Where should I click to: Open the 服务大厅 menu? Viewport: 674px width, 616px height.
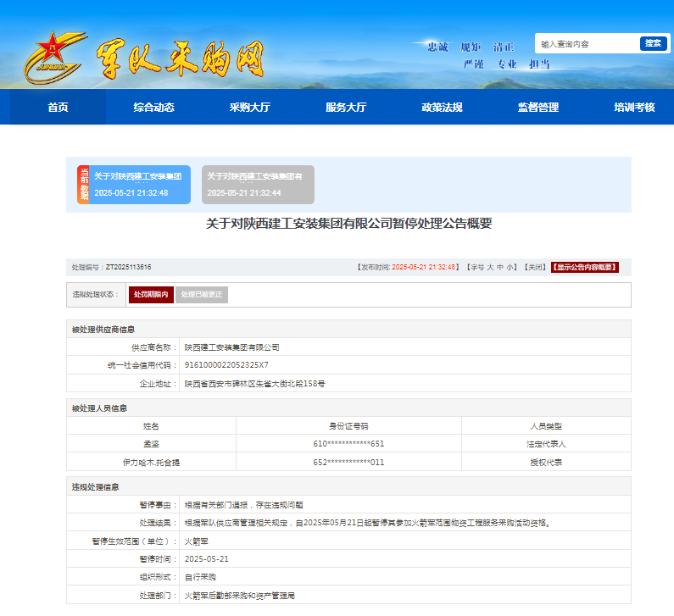click(346, 107)
